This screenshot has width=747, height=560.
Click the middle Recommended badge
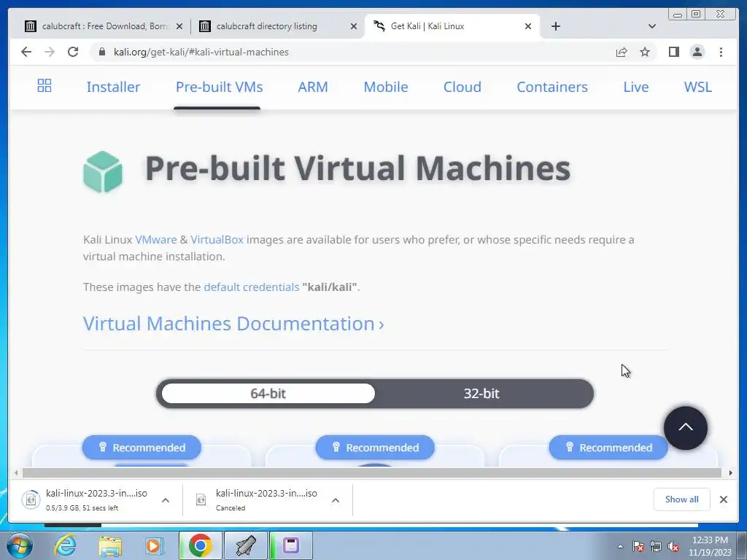coord(375,448)
